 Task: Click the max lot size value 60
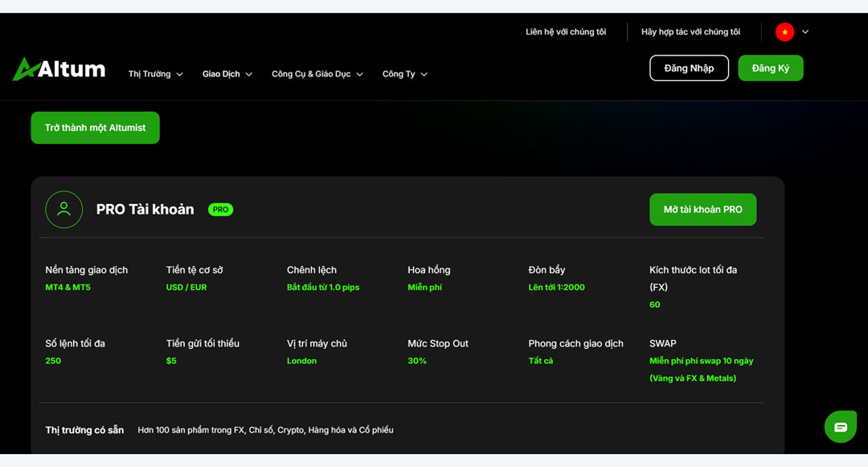pyautogui.click(x=655, y=305)
